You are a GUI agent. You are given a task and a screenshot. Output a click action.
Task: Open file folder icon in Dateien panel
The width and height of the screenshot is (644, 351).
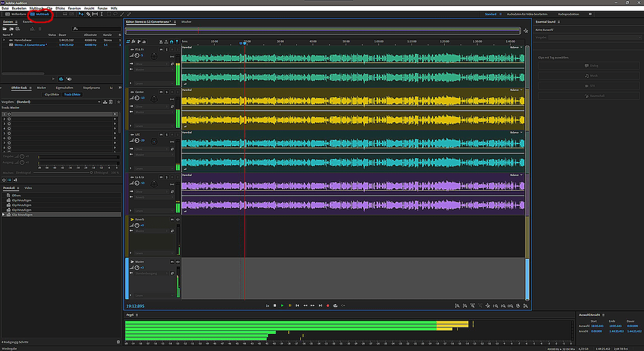[x=5, y=29]
